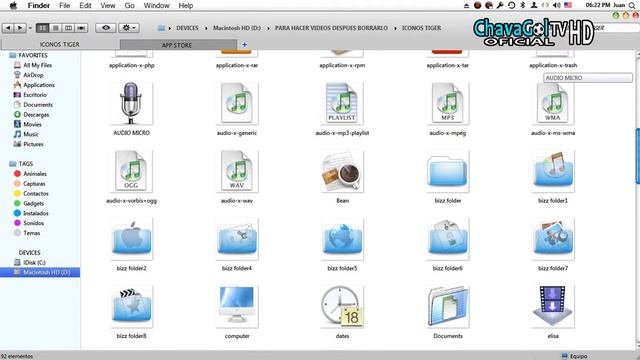Screen dimensions: 640x360
Task: Go back with the left arrow button
Action: [8, 28]
